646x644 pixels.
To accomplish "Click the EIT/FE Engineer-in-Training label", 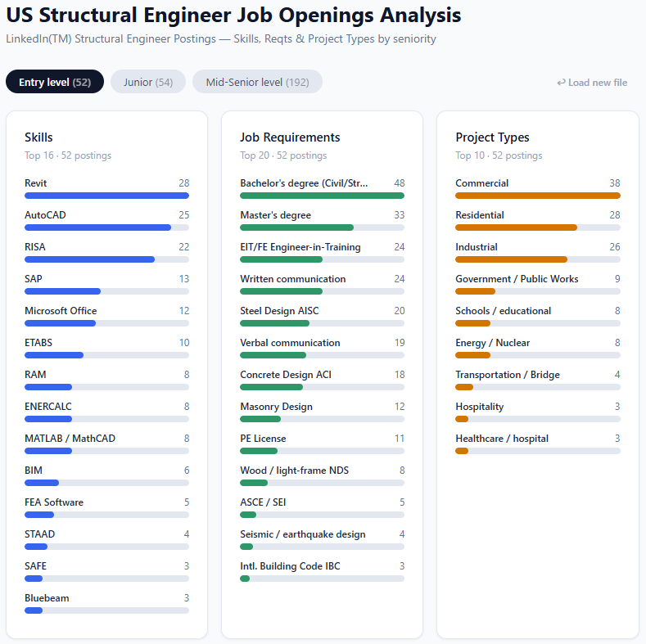I will click(300, 247).
